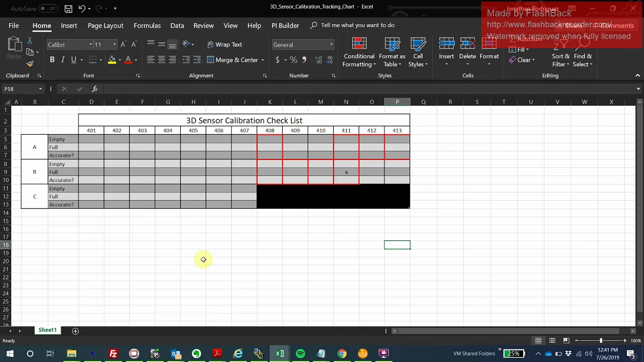The height and width of the screenshot is (362, 644).
Task: Click in the Tell me search box
Action: click(x=357, y=25)
